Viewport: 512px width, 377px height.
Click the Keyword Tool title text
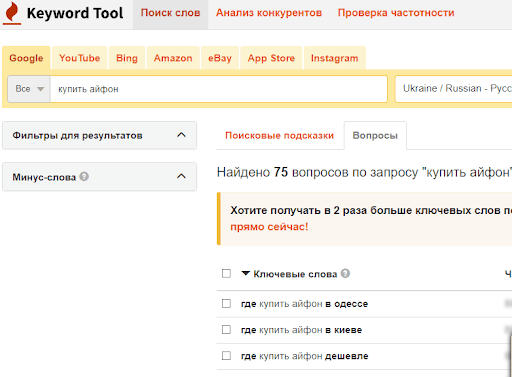click(x=75, y=13)
